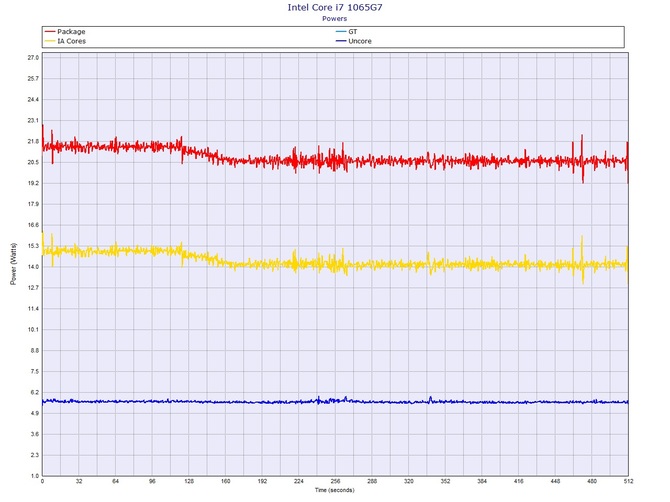The width and height of the screenshot is (670, 502).
Task: Click the Time (seconds) axis label
Action: pyautogui.click(x=335, y=490)
